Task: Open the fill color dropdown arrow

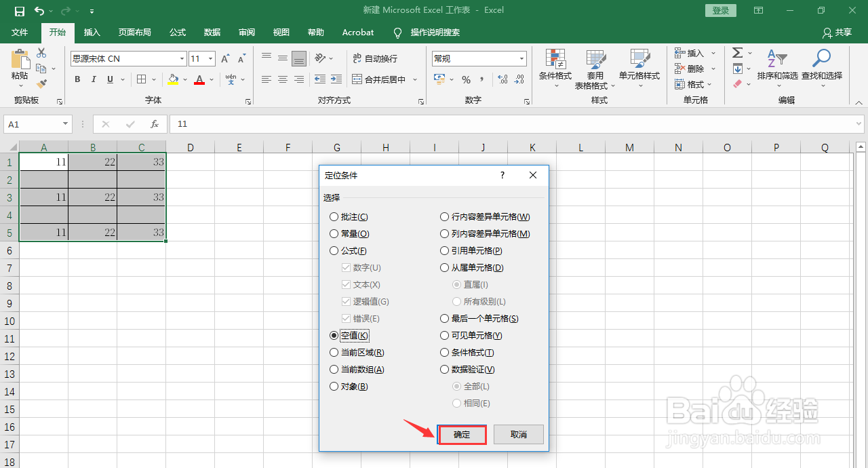Action: click(x=184, y=79)
